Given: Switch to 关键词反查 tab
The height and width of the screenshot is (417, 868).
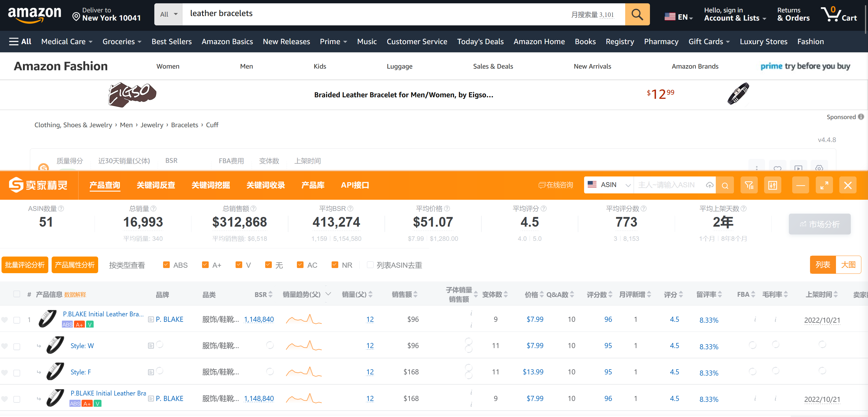Looking at the screenshot, I should pos(156,185).
